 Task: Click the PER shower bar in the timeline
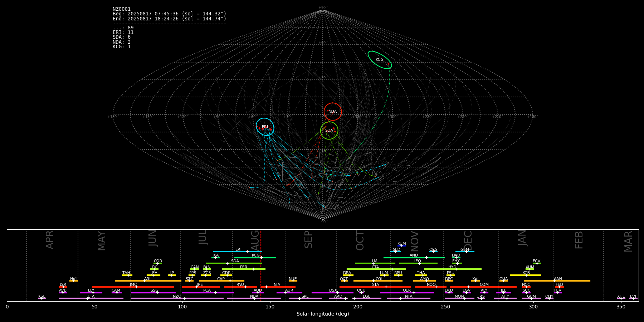pos(244,269)
